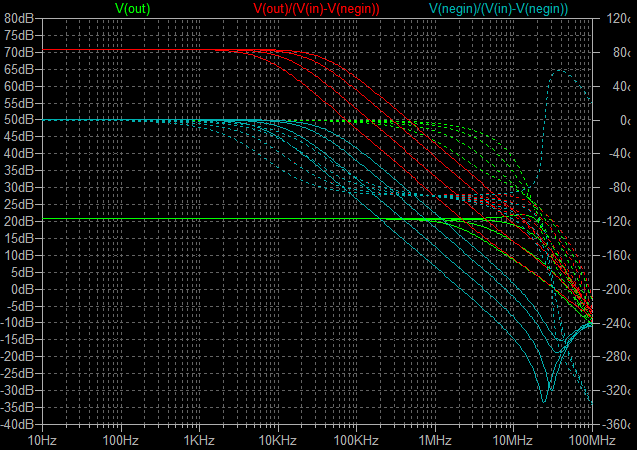Click the -360 degree label on phase axis
The height and width of the screenshot is (450, 637).
[616, 424]
